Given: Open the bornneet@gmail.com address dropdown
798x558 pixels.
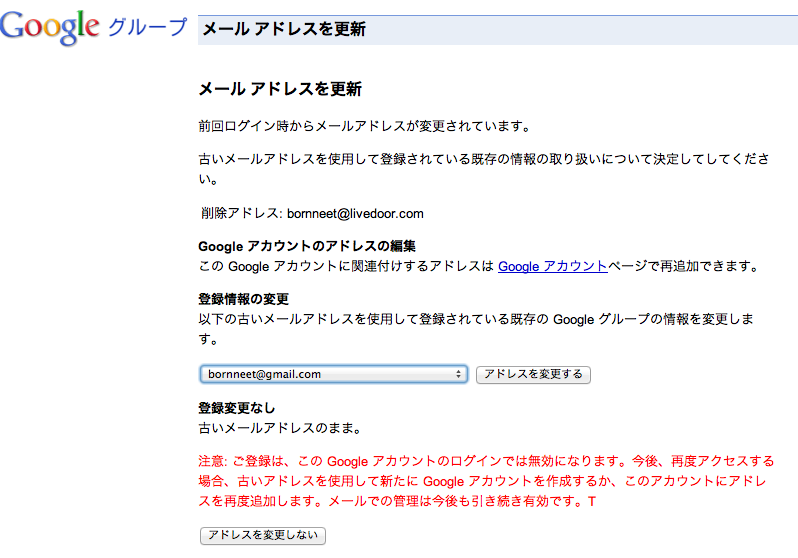Looking at the screenshot, I should tap(334, 374).
